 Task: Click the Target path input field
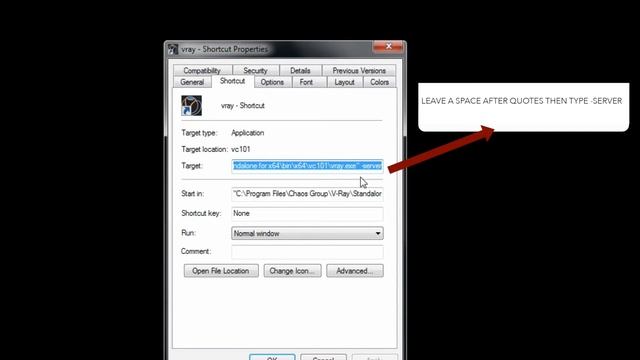click(307, 166)
